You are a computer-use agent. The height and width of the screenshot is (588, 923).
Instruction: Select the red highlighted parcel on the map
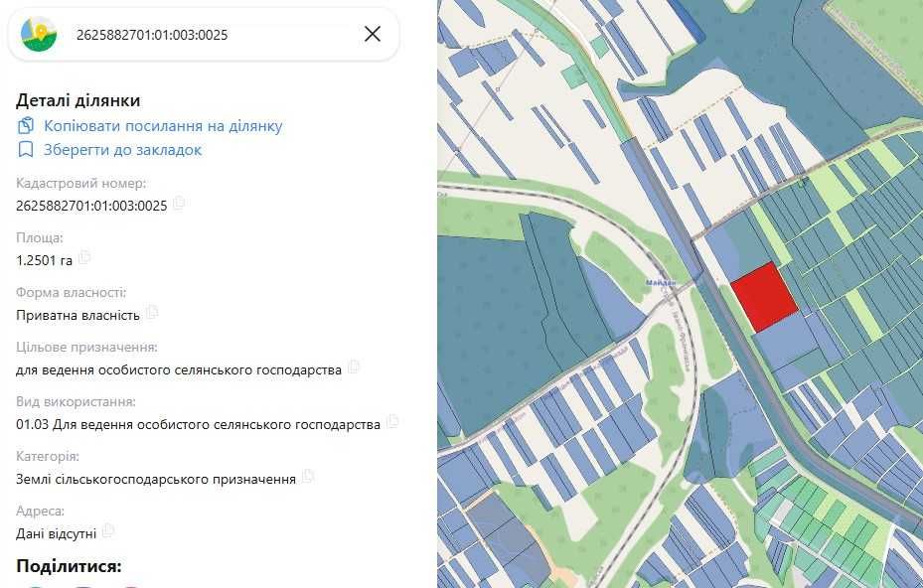point(764,297)
